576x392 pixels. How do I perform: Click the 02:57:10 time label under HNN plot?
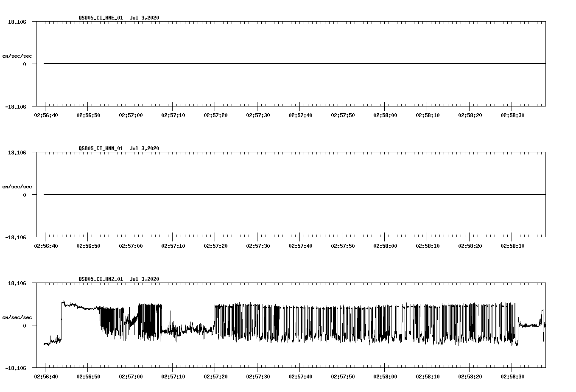pos(173,246)
